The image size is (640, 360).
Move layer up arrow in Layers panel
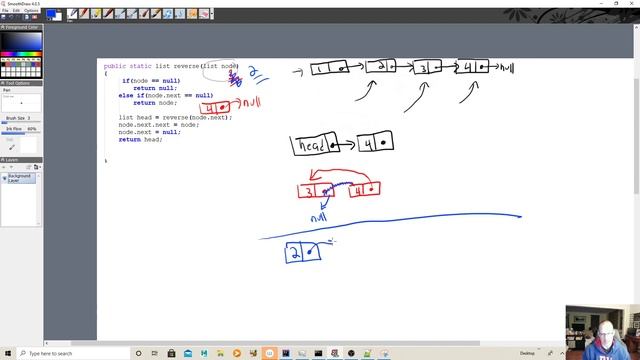point(4,167)
